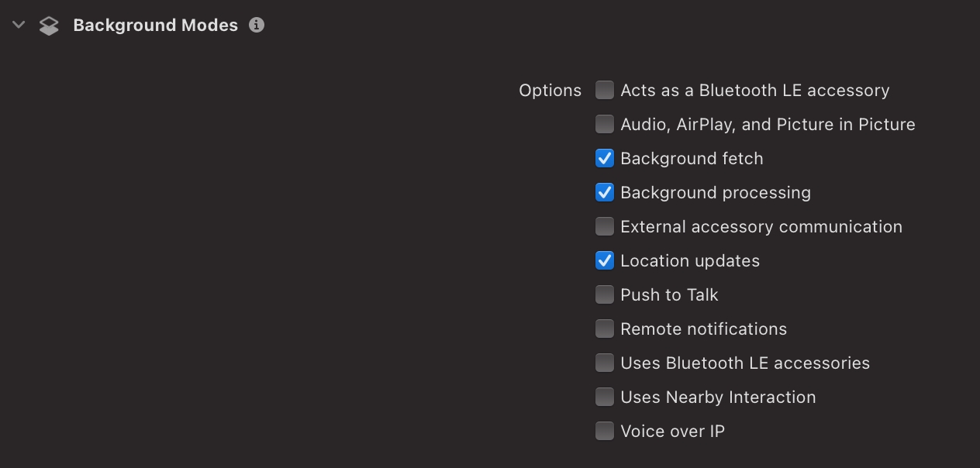Enable the Push to Talk checkbox
This screenshot has height=468, width=980.
605,294
